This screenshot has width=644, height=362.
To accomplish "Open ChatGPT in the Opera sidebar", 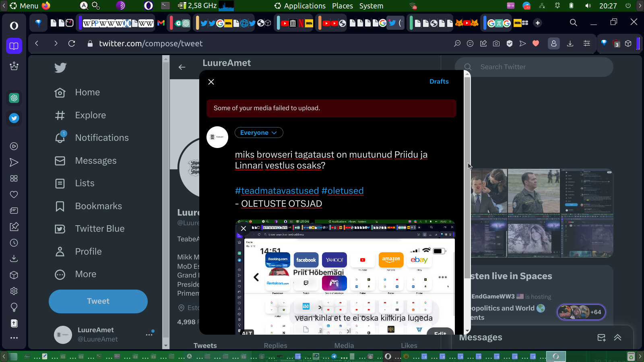I will (14, 98).
